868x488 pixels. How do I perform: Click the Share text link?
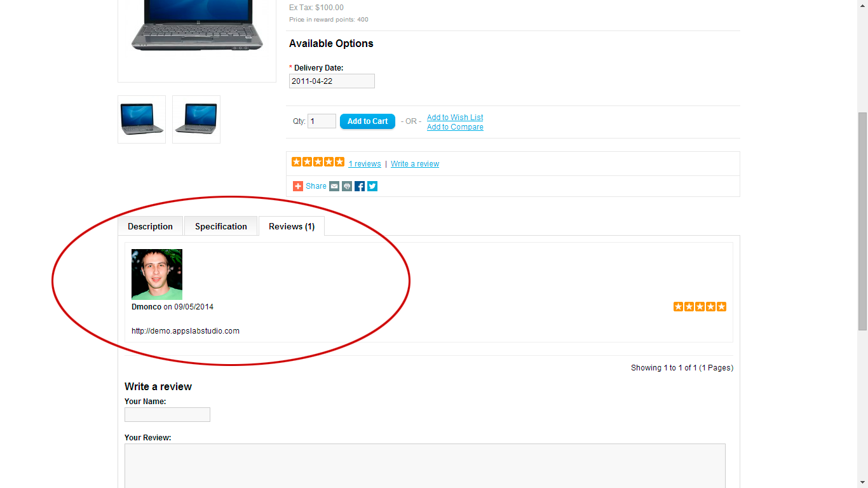click(316, 186)
